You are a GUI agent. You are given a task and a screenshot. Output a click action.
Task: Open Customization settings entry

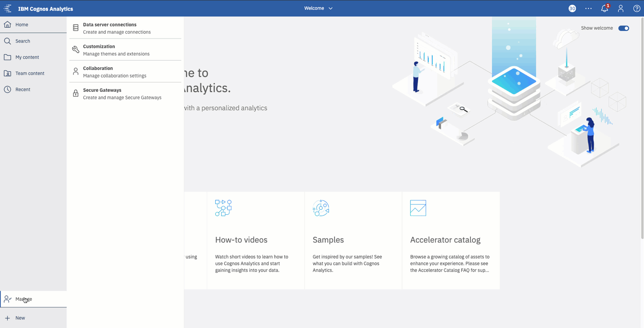(125, 50)
